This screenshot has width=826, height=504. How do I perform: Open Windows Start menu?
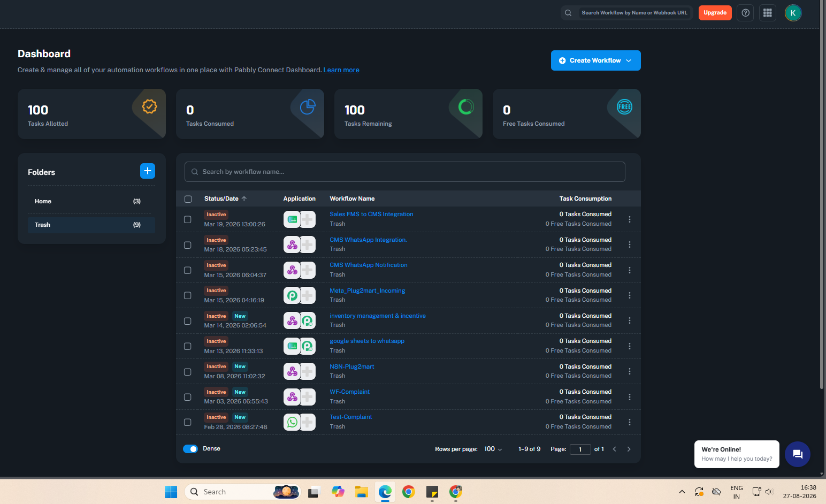[171, 492]
